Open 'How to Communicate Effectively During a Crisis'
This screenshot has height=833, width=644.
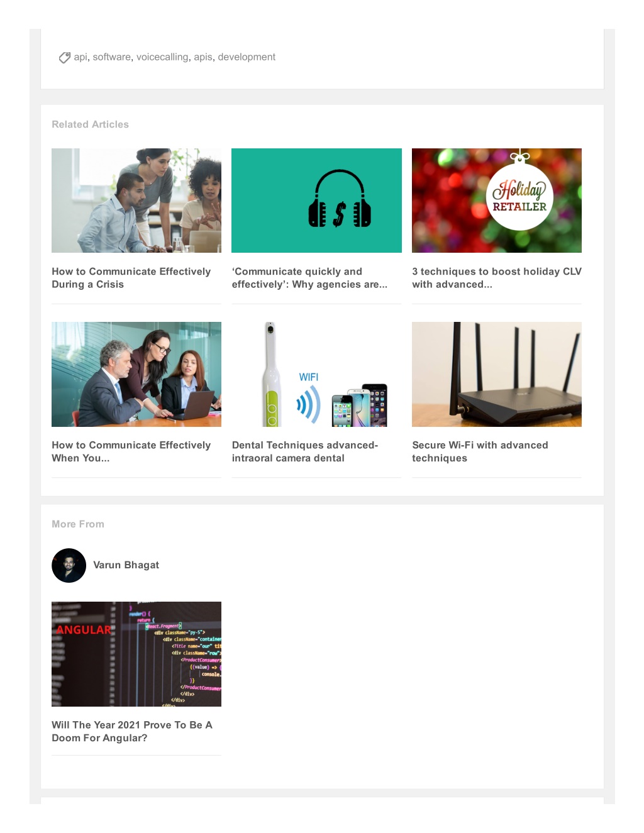click(x=131, y=278)
